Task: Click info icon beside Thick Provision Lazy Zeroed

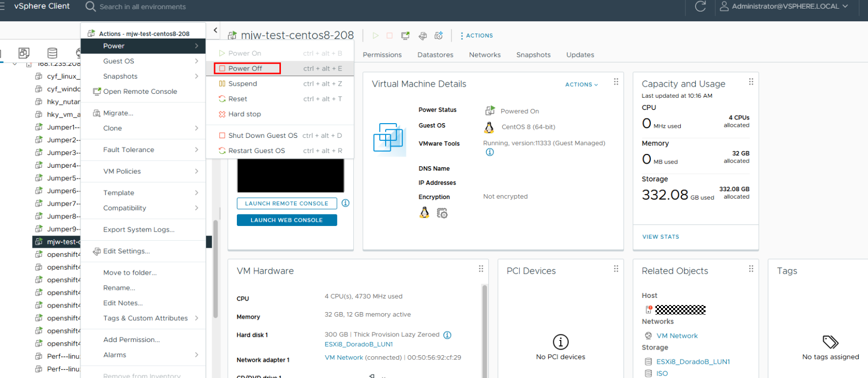Action: 447,335
